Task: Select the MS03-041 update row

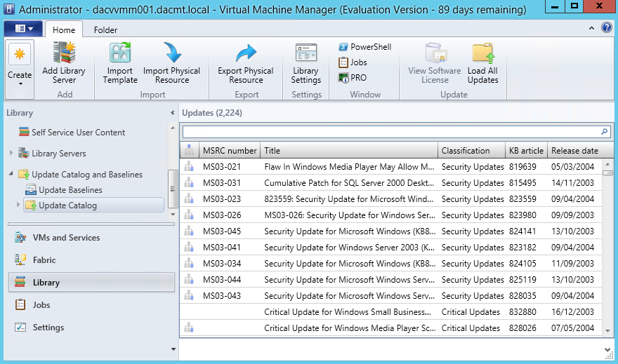Action: [x=391, y=248]
